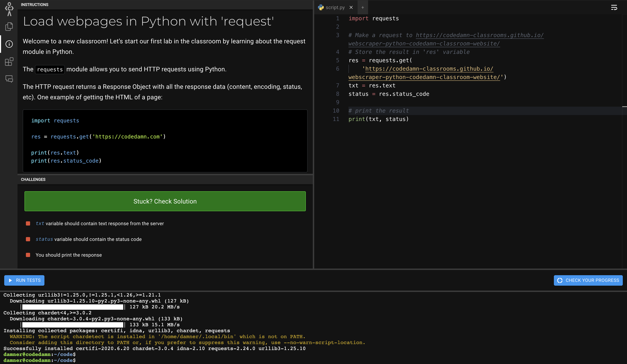Click the Python file icon on script.py

(x=321, y=8)
